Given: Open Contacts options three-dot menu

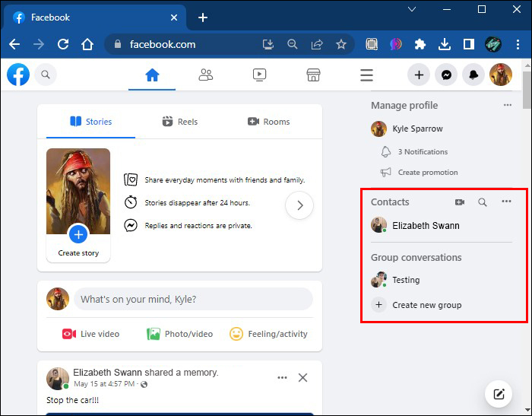Looking at the screenshot, I should pos(506,202).
